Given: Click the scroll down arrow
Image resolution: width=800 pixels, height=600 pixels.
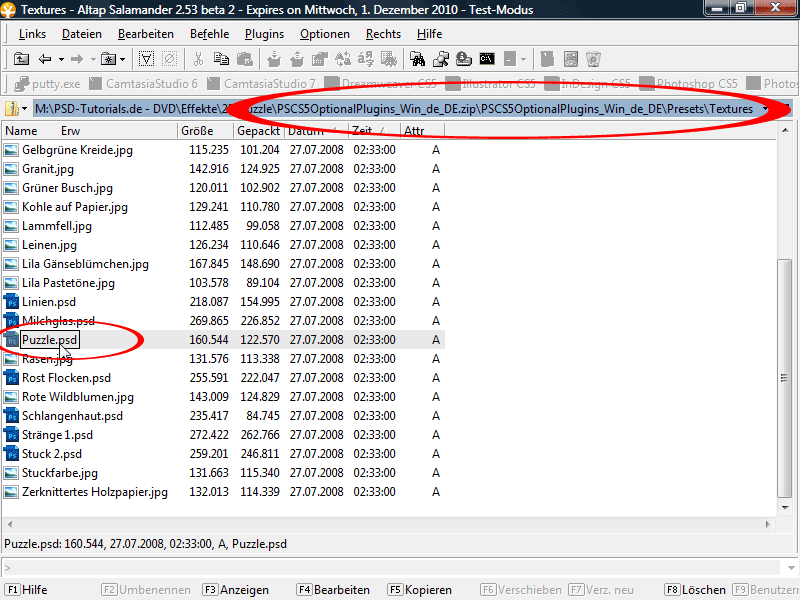Looking at the screenshot, I should (785, 507).
